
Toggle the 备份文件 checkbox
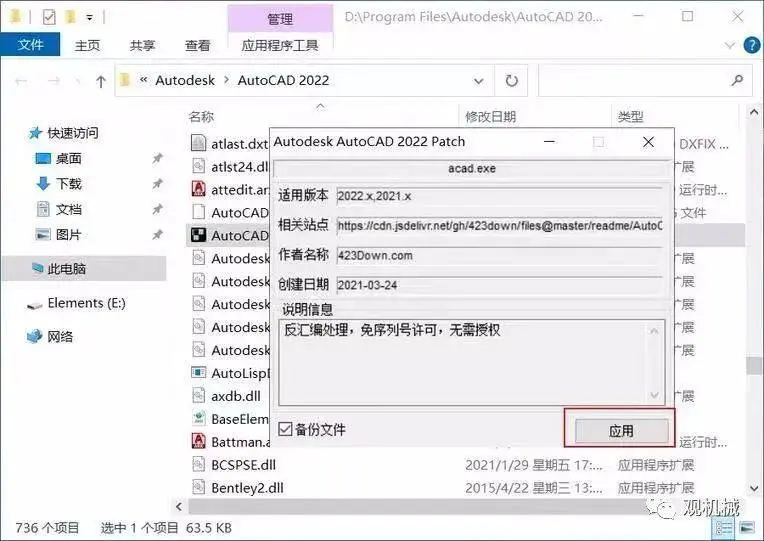pyautogui.click(x=285, y=429)
